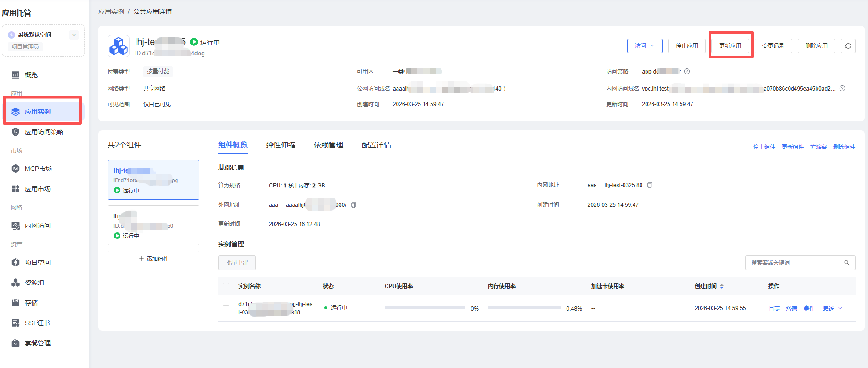Screen dimensions: 868x368
Task: Open 更多 dropdown in instance row
Action: [x=832, y=308]
